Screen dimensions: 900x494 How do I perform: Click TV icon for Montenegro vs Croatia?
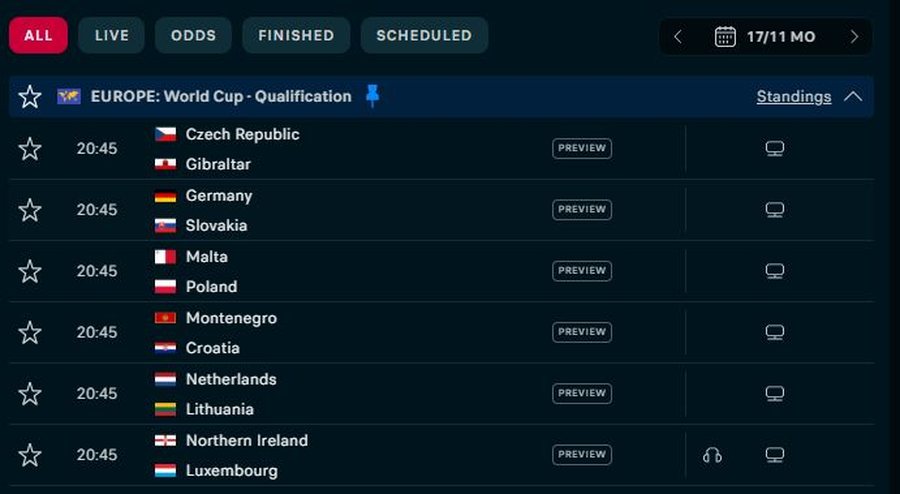774,332
